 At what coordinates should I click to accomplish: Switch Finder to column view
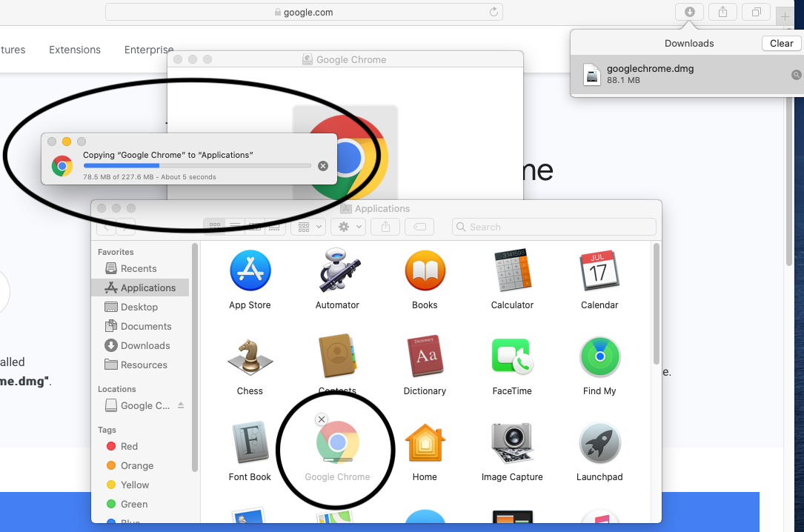[x=254, y=227]
